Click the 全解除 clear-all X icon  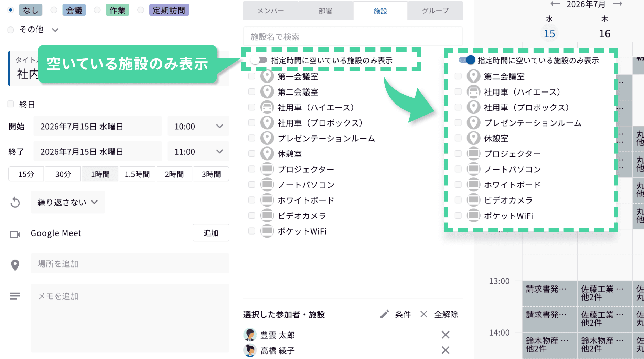424,314
